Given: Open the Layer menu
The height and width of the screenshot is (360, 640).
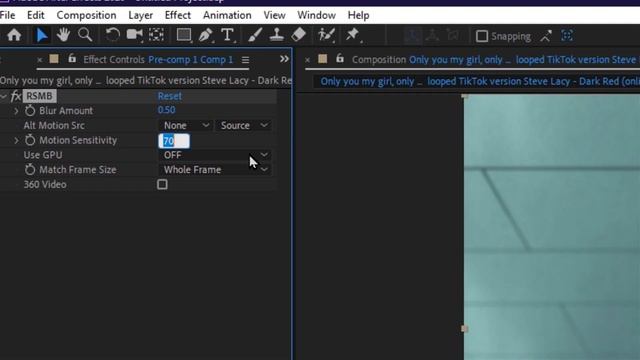Looking at the screenshot, I should [140, 15].
